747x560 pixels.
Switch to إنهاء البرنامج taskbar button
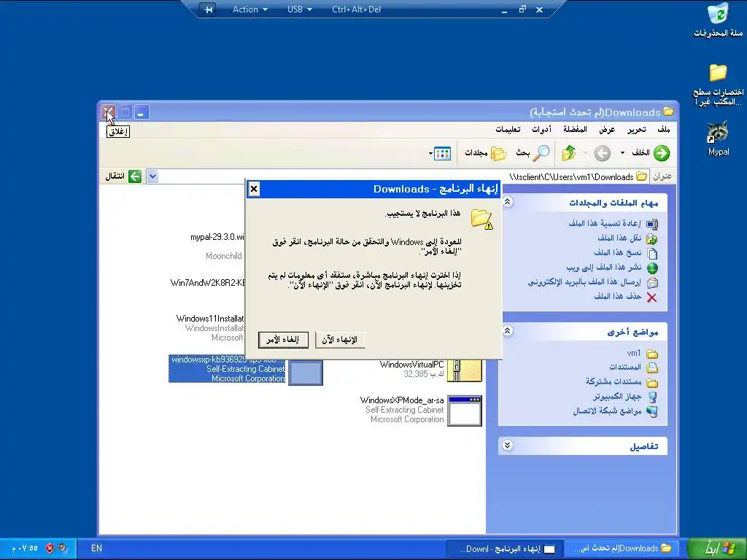505,548
